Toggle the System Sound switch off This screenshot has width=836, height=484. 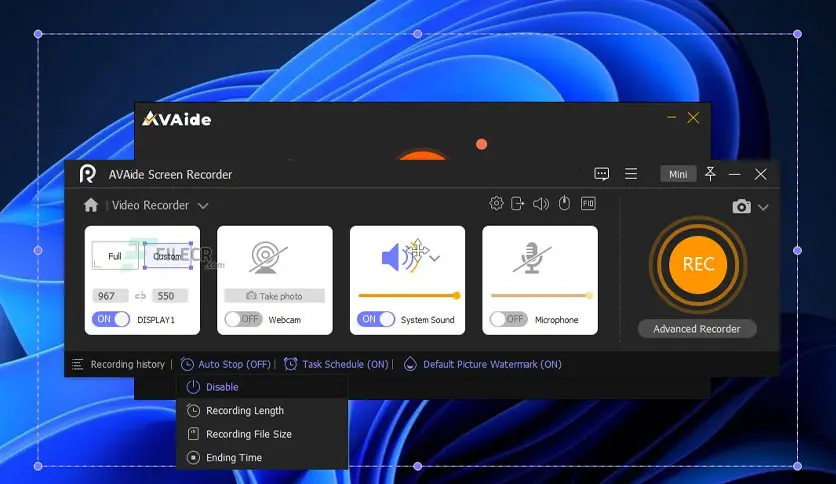pyautogui.click(x=376, y=319)
